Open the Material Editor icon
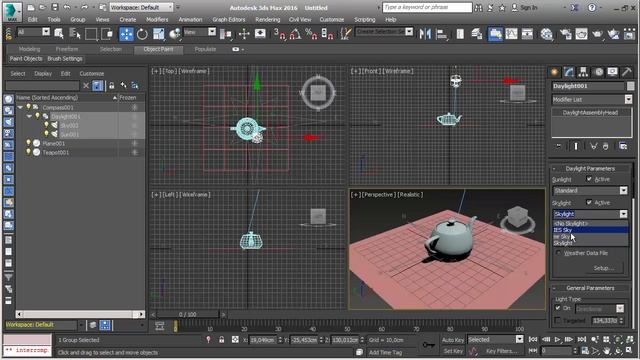 [546, 34]
